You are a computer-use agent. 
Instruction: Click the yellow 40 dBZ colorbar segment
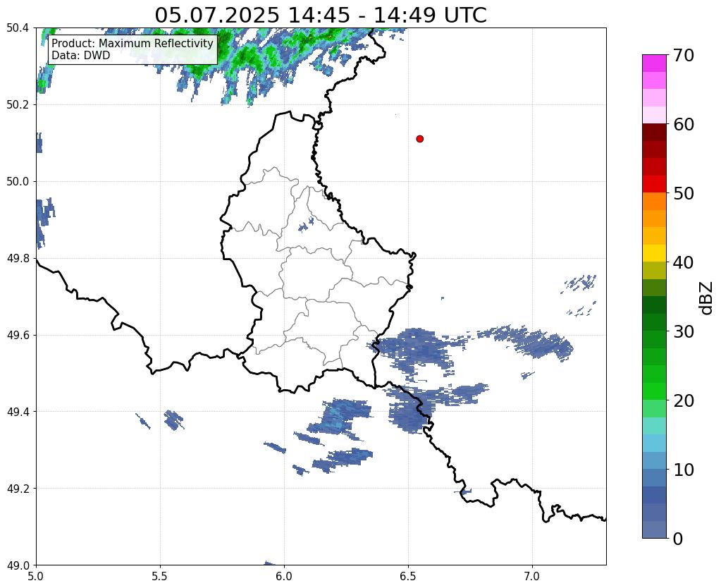point(654,253)
